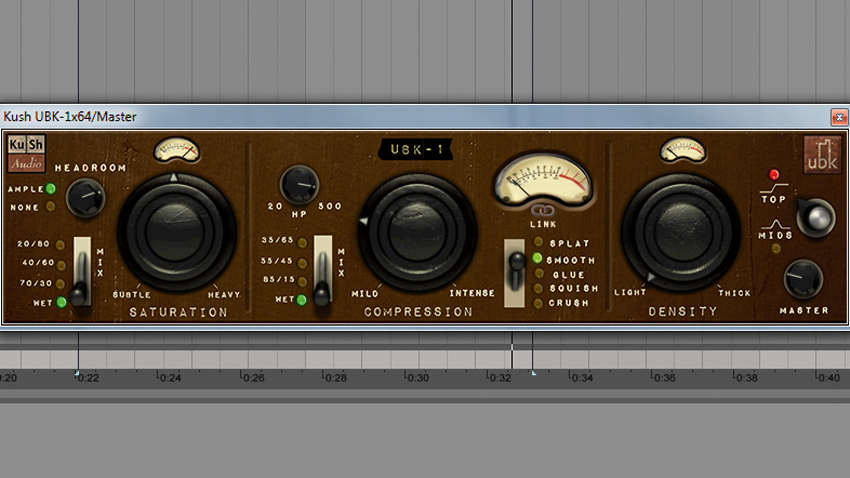
Task: Click the saturation mix slider lever
Action: coord(80,293)
